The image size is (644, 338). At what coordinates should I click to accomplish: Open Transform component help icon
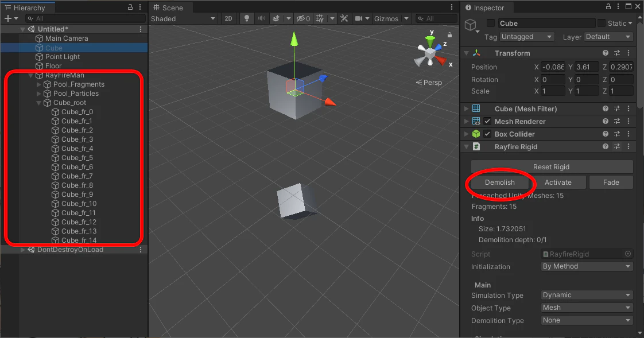point(606,53)
